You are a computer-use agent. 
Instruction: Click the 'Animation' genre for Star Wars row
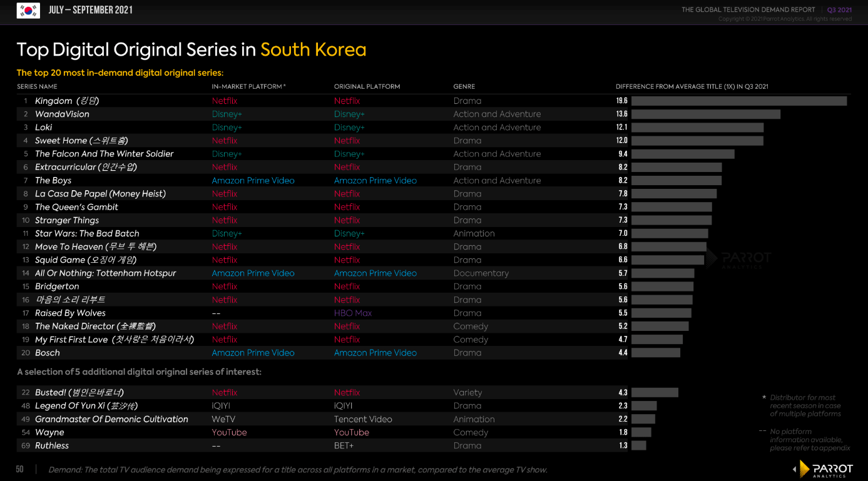[x=474, y=233]
